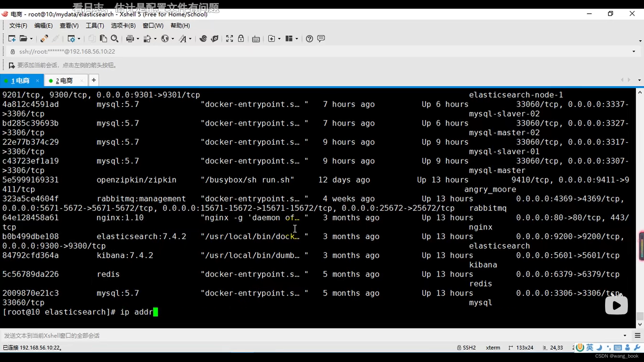Screen dimensions: 644x362
Task: Open the 帮助(H) menu
Action: (180, 25)
